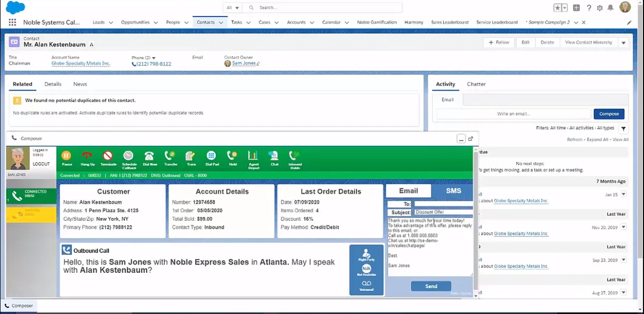Click the user avatar profile icon
Screen dimensions: 644x314
click(625, 8)
